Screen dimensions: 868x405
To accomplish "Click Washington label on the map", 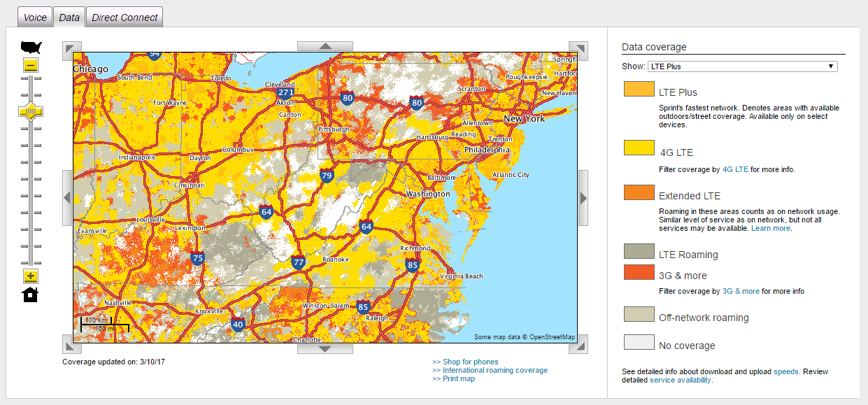I will point(428,193).
